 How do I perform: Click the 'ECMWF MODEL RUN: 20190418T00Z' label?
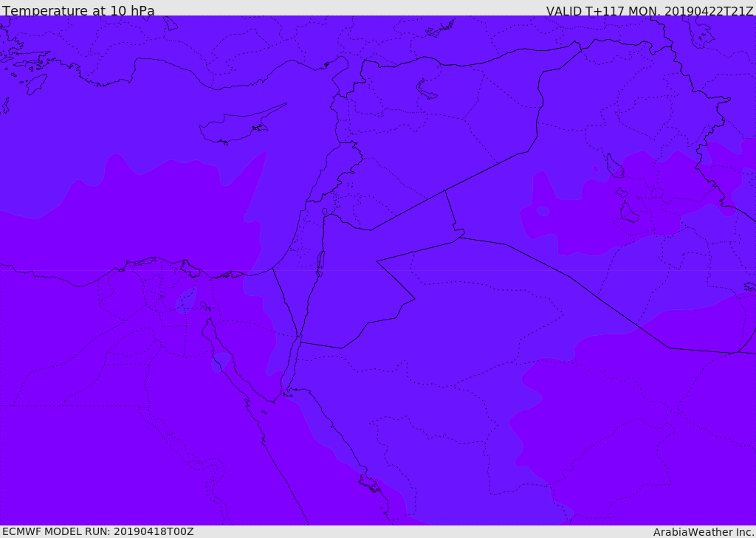pyautogui.click(x=98, y=531)
